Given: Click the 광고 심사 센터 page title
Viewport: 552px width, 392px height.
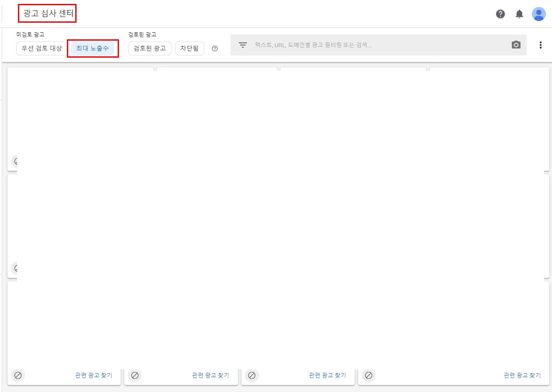Looking at the screenshot, I should click(x=49, y=13).
